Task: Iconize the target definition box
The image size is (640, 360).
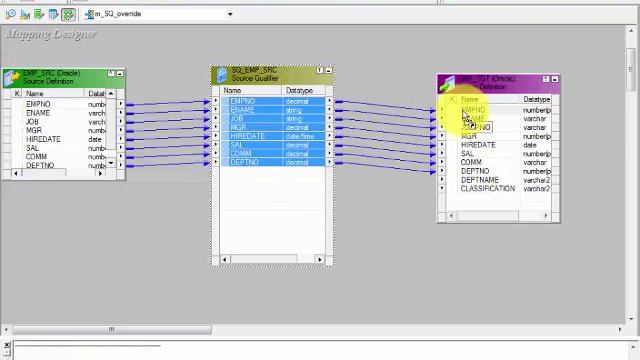Action: coord(555,79)
